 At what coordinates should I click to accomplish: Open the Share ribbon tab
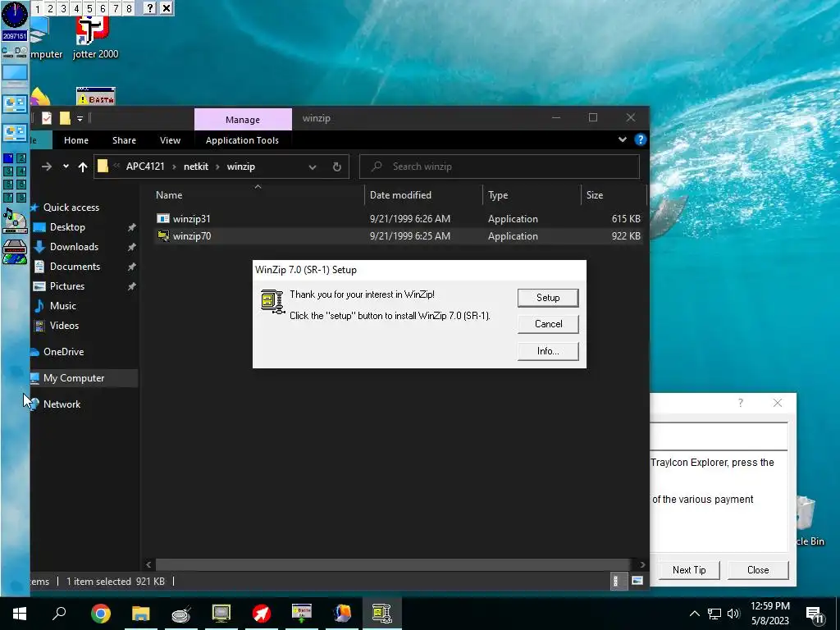(124, 140)
